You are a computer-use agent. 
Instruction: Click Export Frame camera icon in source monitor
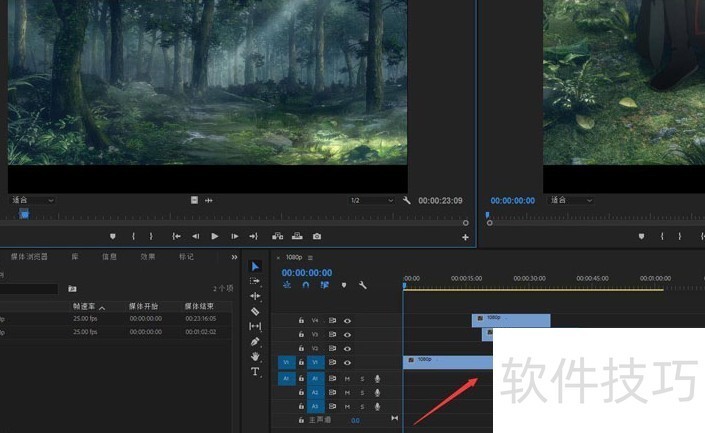[317, 237]
